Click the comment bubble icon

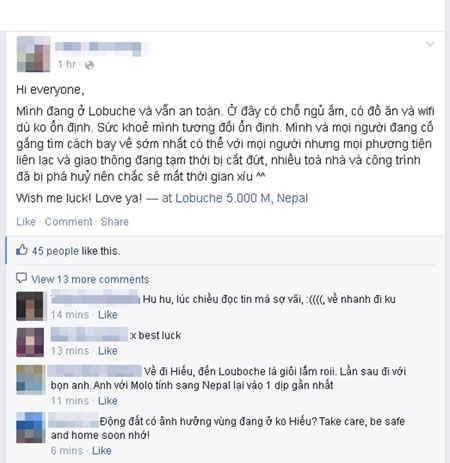pyautogui.click(x=21, y=278)
